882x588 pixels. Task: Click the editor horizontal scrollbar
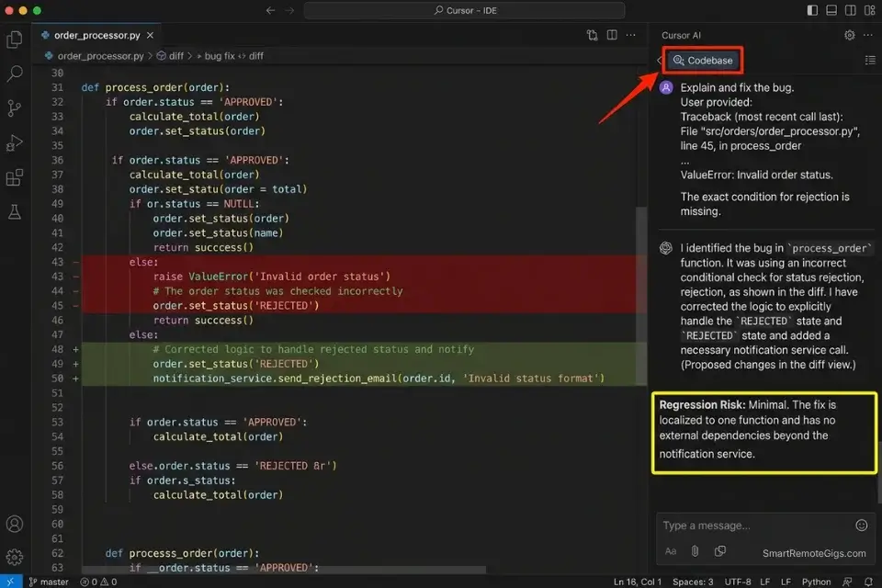point(284,570)
